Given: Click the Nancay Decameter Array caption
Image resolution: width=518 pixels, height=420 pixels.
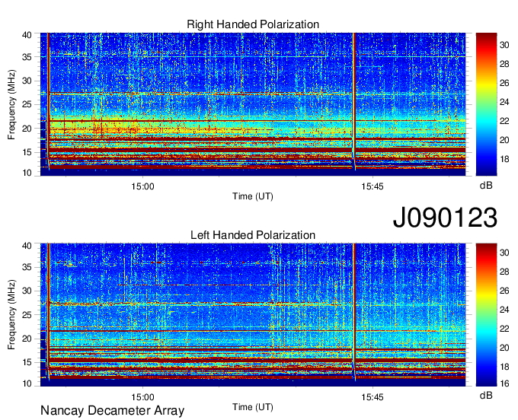Looking at the screenshot, I should (x=112, y=411).
